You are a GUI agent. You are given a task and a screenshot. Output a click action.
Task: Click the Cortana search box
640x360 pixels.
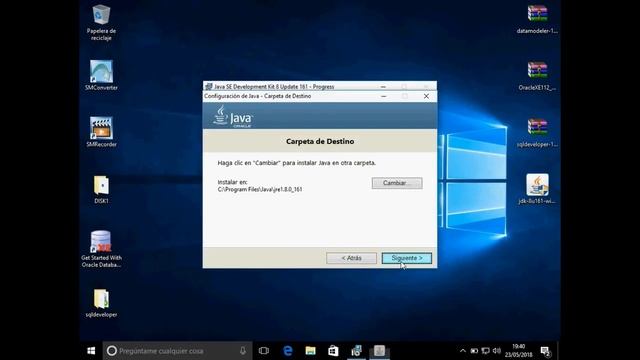(178, 351)
